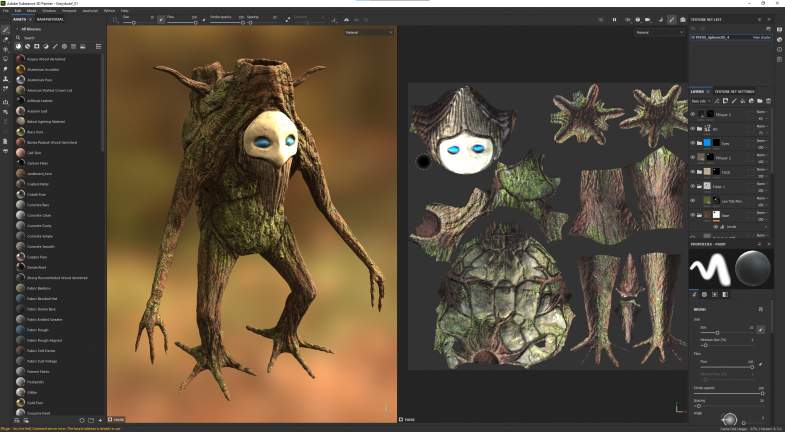Viewport: 785px width, 432px height.
Task: Hide the Fill layer 3 layer
Action: 693,115
